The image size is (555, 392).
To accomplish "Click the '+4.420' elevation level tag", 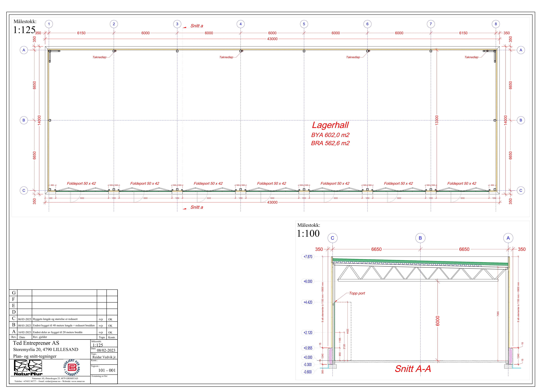I will 308,302.
